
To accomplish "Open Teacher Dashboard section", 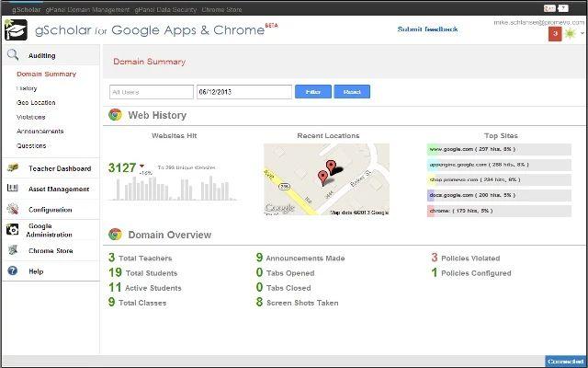I will coord(60,168).
